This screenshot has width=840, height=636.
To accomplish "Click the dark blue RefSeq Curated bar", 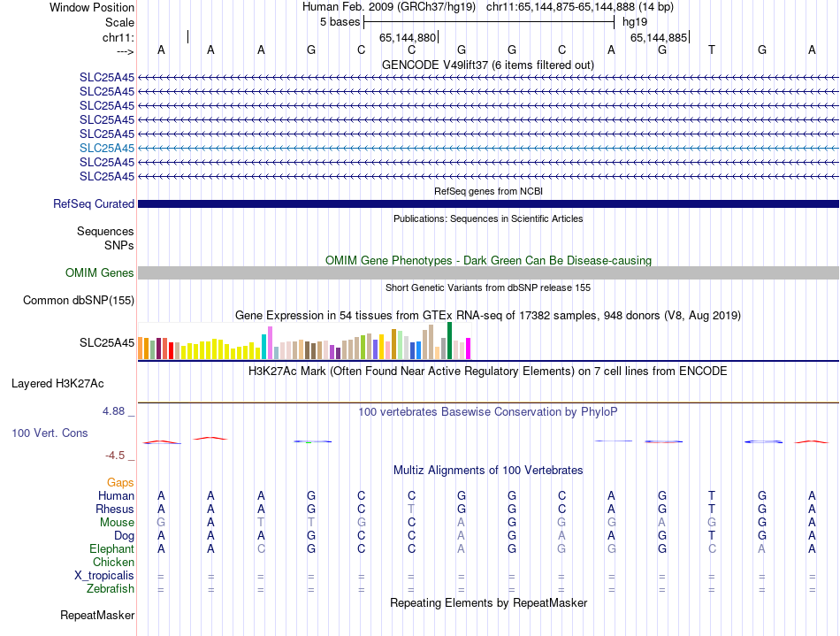I will tap(488, 203).
